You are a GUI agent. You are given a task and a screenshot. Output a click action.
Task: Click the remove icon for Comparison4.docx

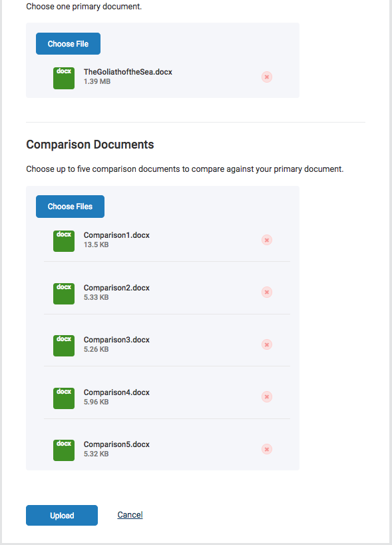click(x=267, y=396)
